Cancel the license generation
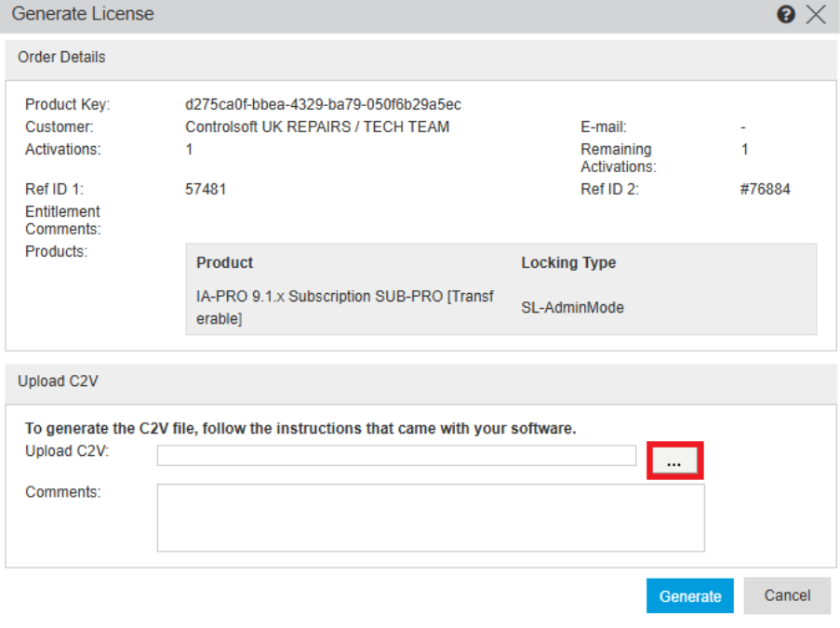The height and width of the screenshot is (628, 840). pos(787,595)
